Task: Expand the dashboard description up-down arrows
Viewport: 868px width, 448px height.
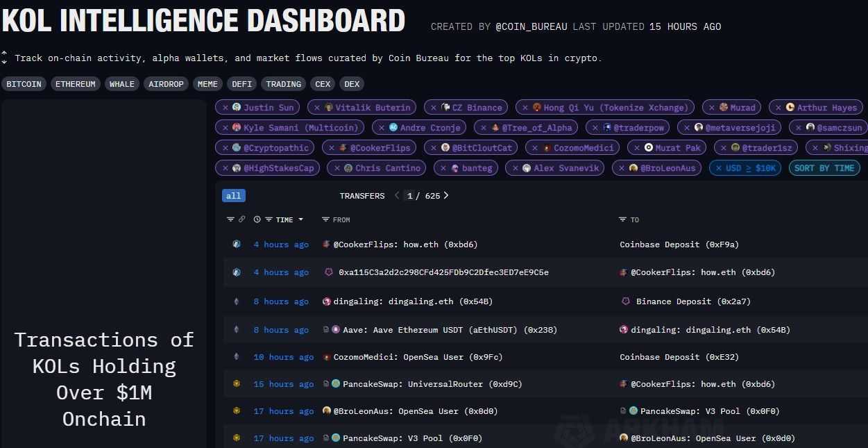Action: pyautogui.click(x=4, y=58)
